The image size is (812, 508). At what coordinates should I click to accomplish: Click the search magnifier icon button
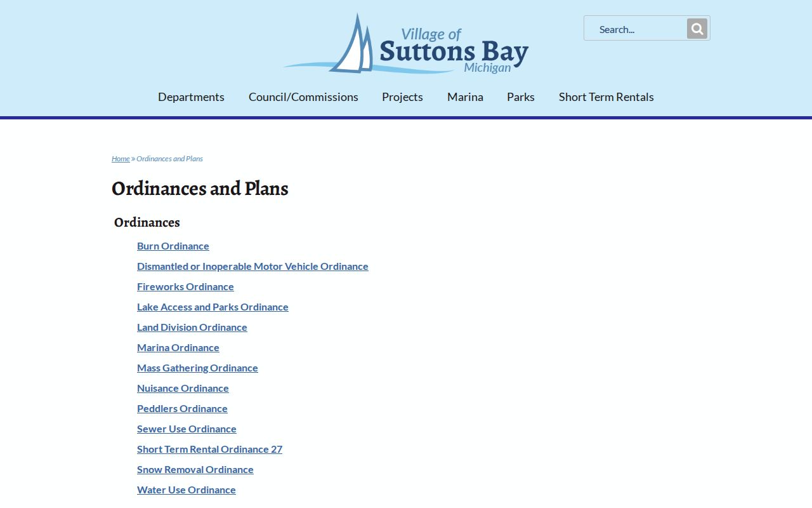coord(697,29)
